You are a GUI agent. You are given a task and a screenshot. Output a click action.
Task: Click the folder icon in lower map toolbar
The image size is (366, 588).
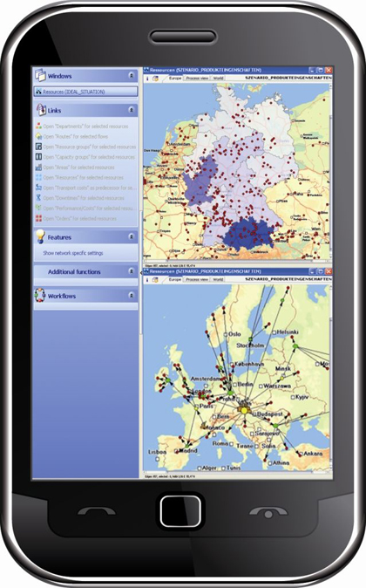155,279
